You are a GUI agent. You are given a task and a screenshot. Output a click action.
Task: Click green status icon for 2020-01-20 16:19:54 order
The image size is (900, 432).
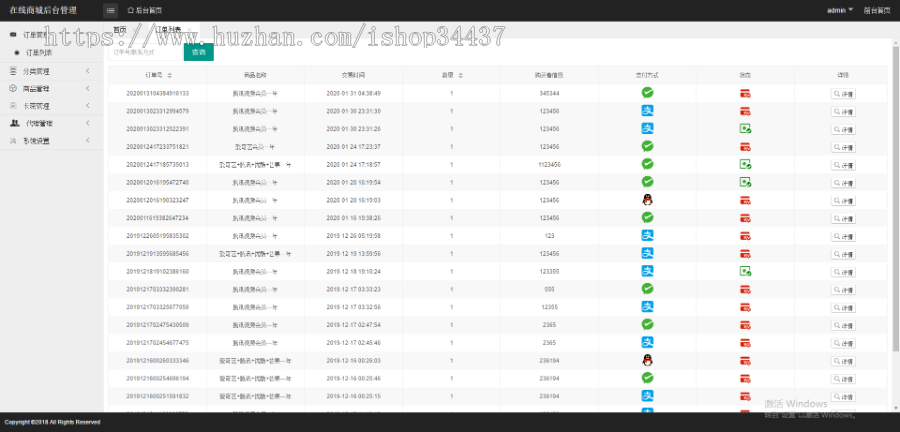coord(745,182)
